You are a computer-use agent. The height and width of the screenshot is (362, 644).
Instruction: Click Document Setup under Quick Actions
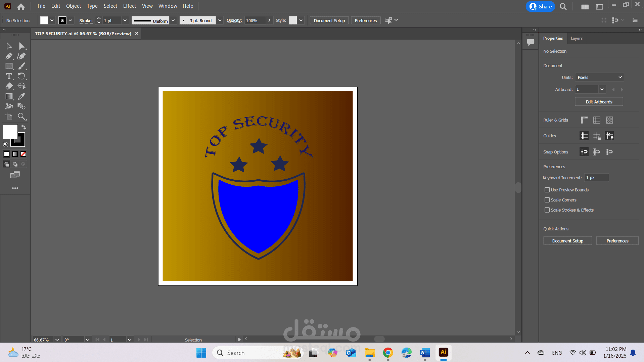coord(568,241)
